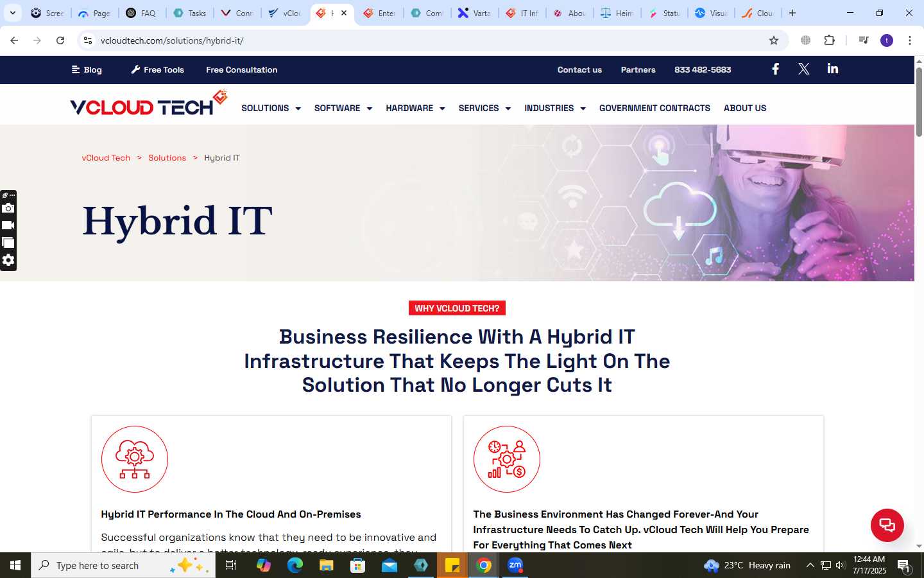Go back to the previous page
Viewport: 924px width, 578px height.
point(14,40)
